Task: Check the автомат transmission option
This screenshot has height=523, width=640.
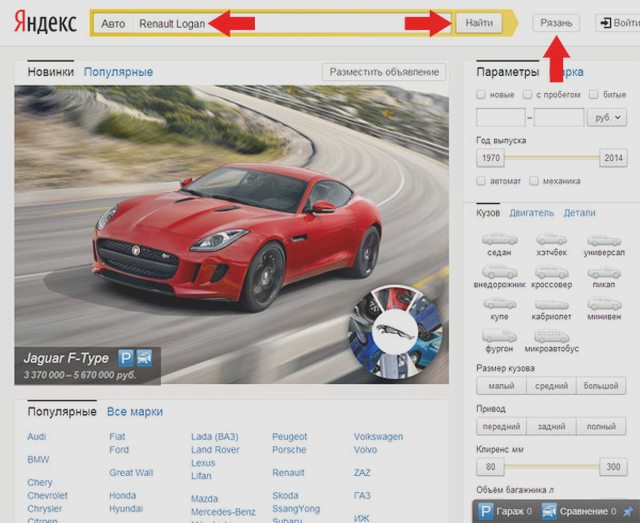Action: point(481,181)
